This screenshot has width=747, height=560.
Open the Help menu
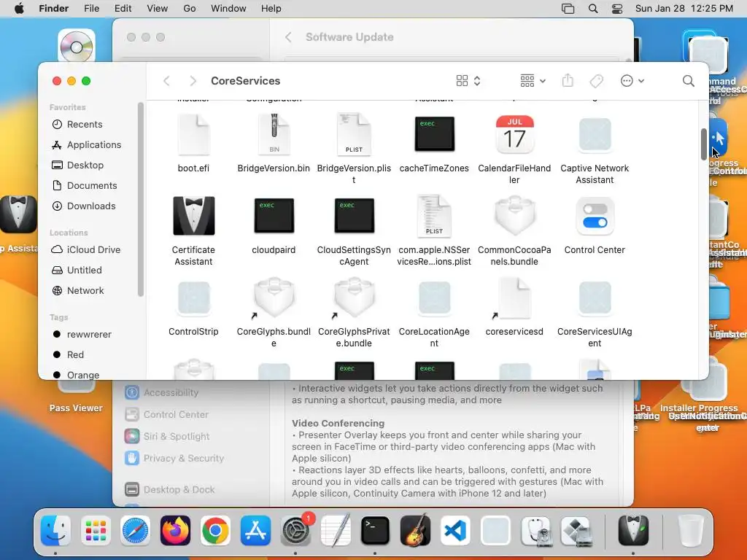271,9
